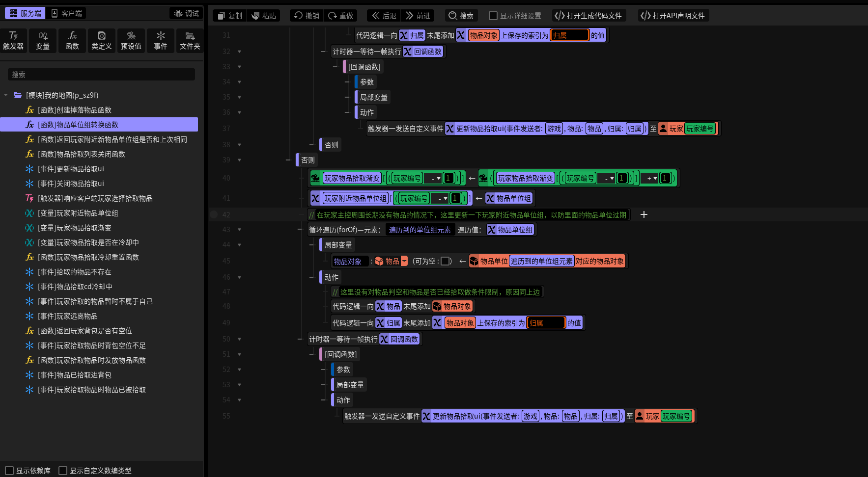Click 打开API声明文件 button
Screen dimensions: 868x477
673,16
